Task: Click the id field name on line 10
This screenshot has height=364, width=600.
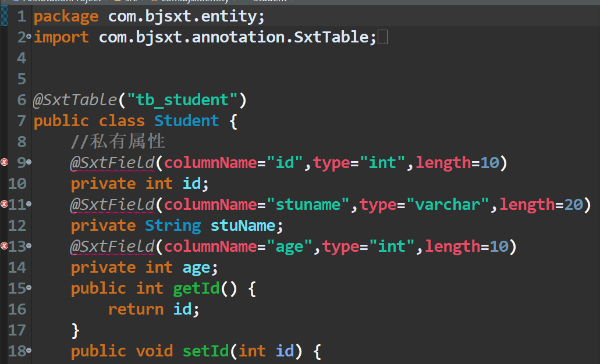Action: click(191, 184)
